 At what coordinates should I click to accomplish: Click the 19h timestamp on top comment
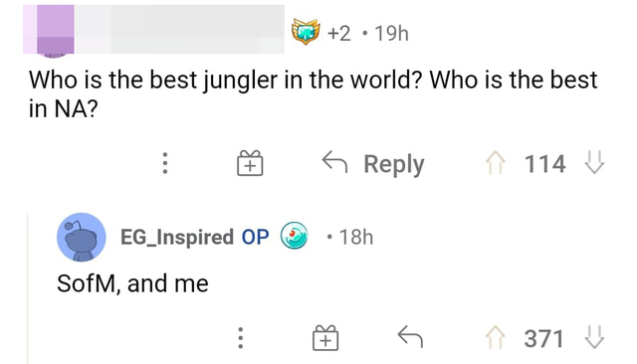(x=391, y=33)
